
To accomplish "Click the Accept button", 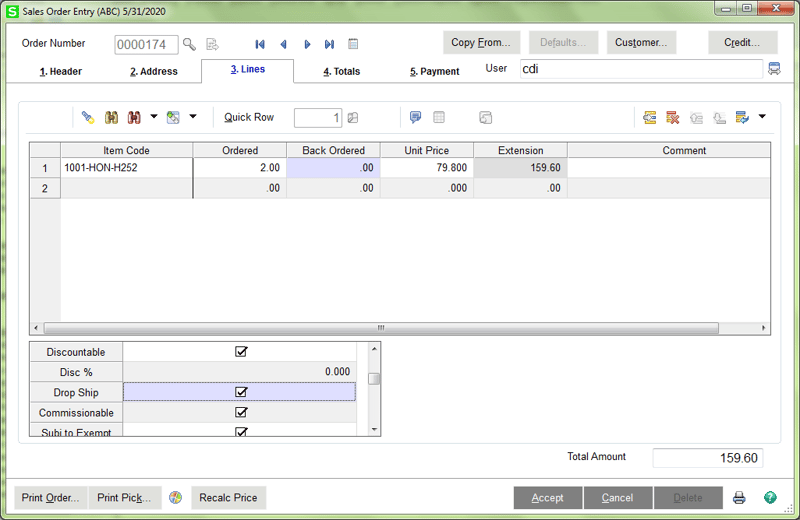I will (547, 497).
